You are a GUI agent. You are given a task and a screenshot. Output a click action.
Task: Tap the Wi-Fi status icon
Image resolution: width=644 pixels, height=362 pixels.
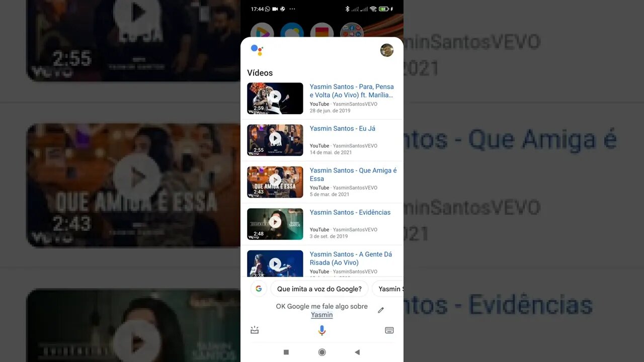click(373, 9)
